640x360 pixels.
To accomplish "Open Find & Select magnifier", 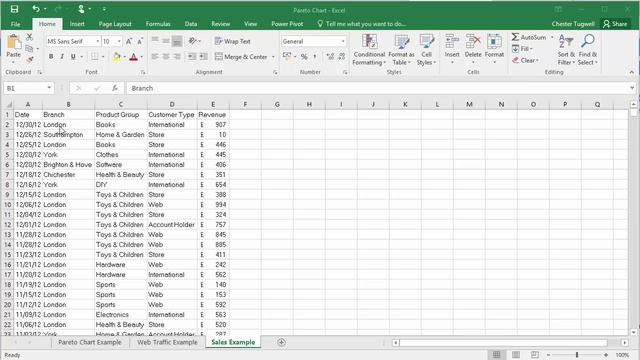I will point(588,50).
